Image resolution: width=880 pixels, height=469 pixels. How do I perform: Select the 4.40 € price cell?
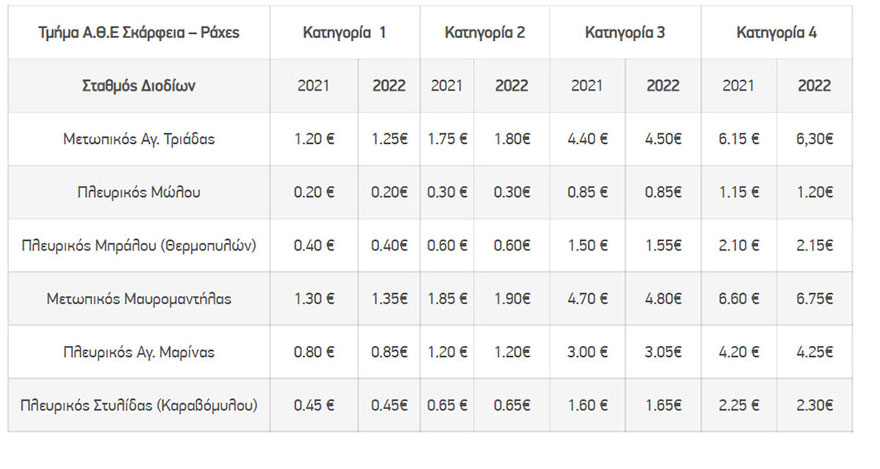(588, 139)
